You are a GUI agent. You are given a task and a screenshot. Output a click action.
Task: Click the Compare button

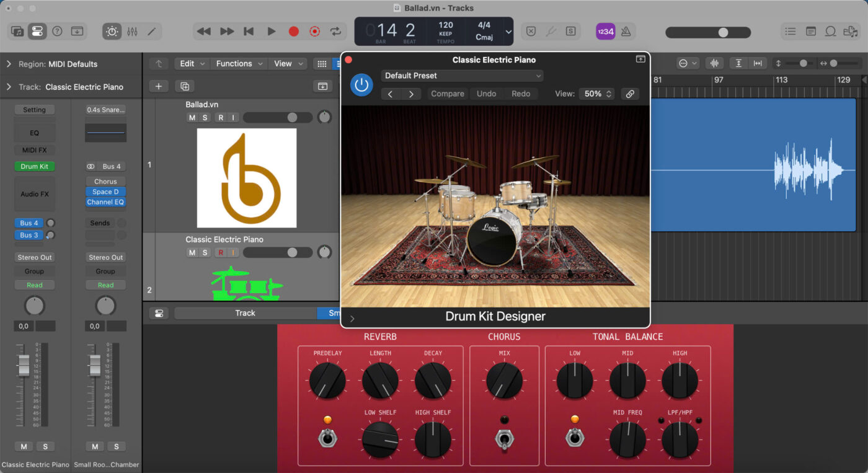tap(448, 94)
